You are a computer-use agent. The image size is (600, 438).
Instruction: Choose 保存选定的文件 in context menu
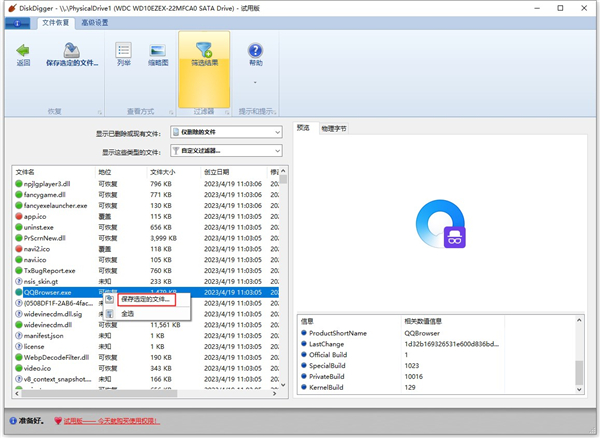(x=144, y=298)
